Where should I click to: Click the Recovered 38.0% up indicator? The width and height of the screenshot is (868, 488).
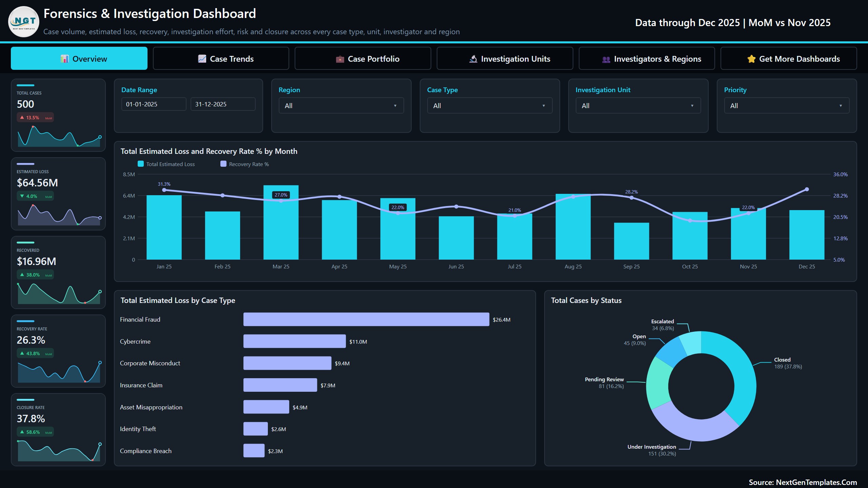(35, 275)
